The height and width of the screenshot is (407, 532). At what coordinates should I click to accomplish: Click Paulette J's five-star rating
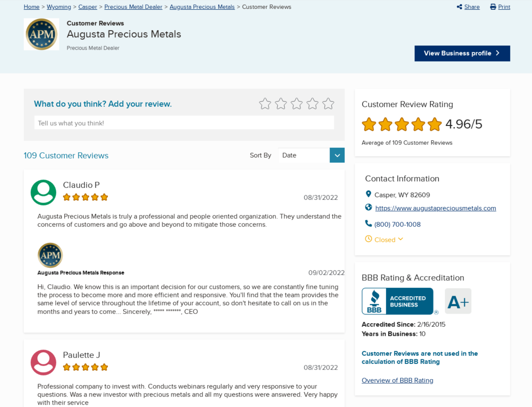(85, 367)
